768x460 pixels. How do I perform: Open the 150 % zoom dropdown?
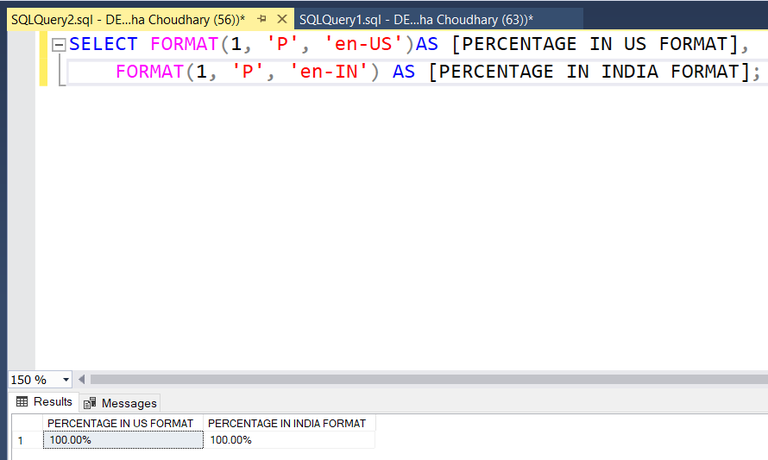coord(66,380)
